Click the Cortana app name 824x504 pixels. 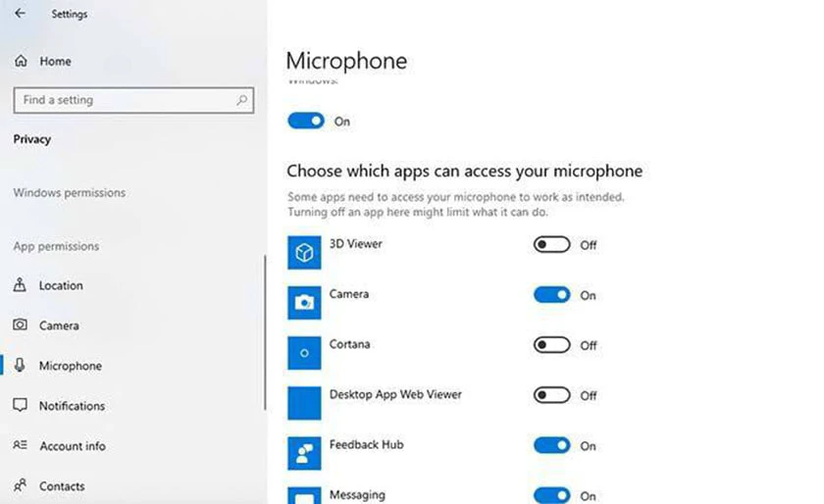pos(349,344)
